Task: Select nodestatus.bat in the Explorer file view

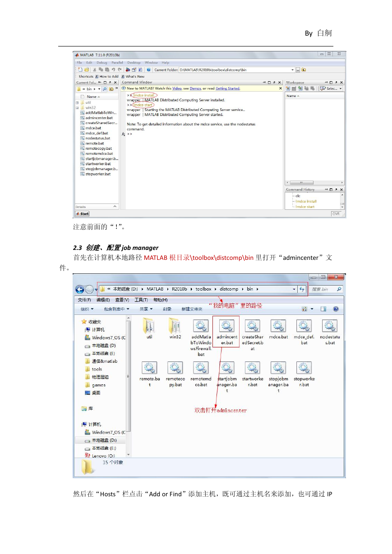Action: click(x=330, y=332)
